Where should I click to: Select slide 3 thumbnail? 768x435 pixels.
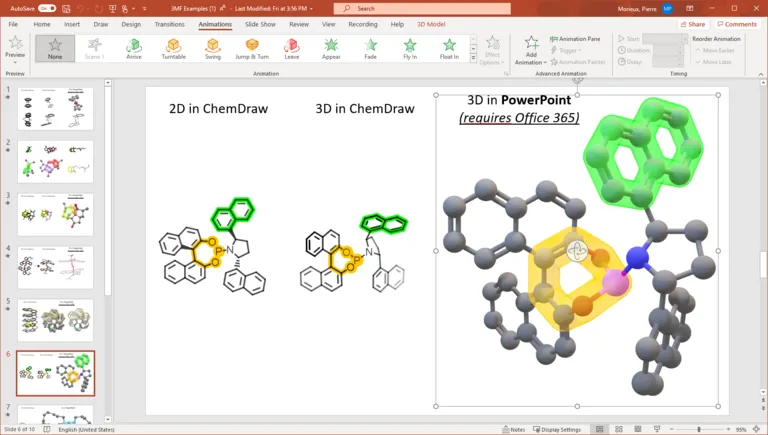tap(55, 215)
